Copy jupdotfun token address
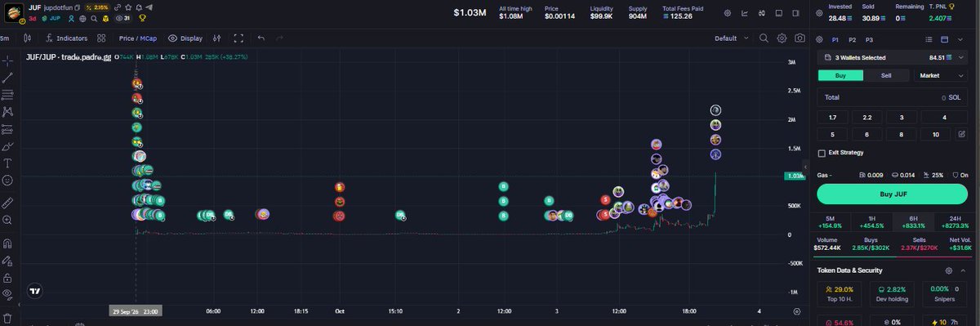The image size is (980, 326). 78,7
